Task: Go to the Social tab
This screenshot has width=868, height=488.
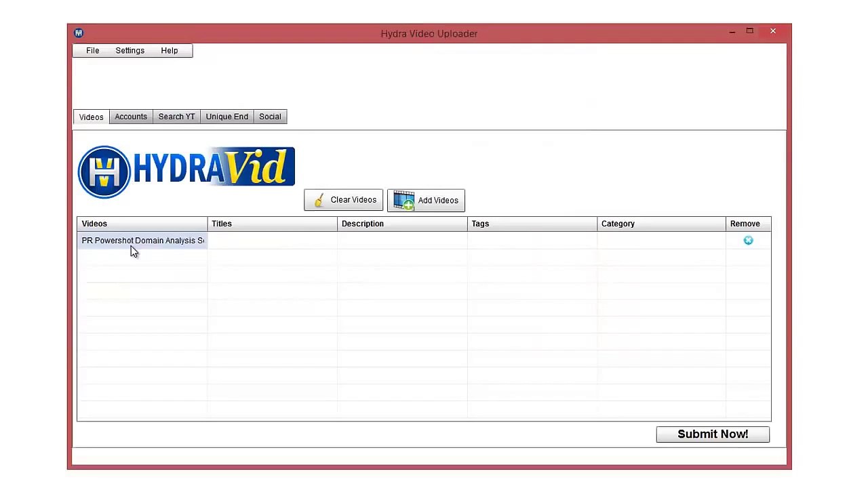Action: coord(270,117)
